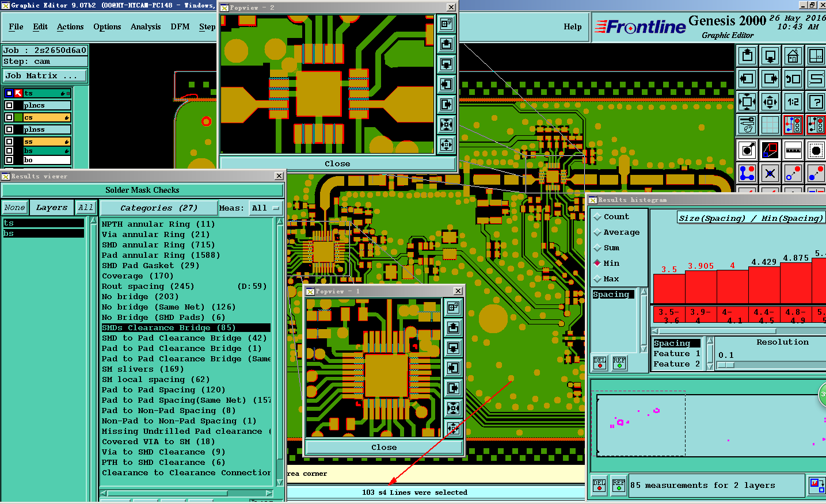Click the zoom in expand icon

[x=747, y=102]
